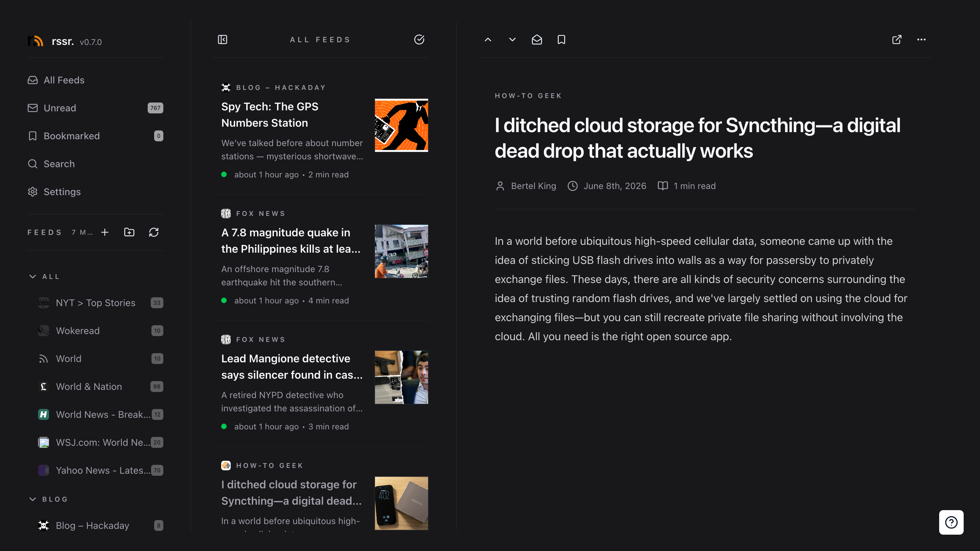The height and width of the screenshot is (551, 980).
Task: Click FEEDS section header label
Action: tap(45, 232)
